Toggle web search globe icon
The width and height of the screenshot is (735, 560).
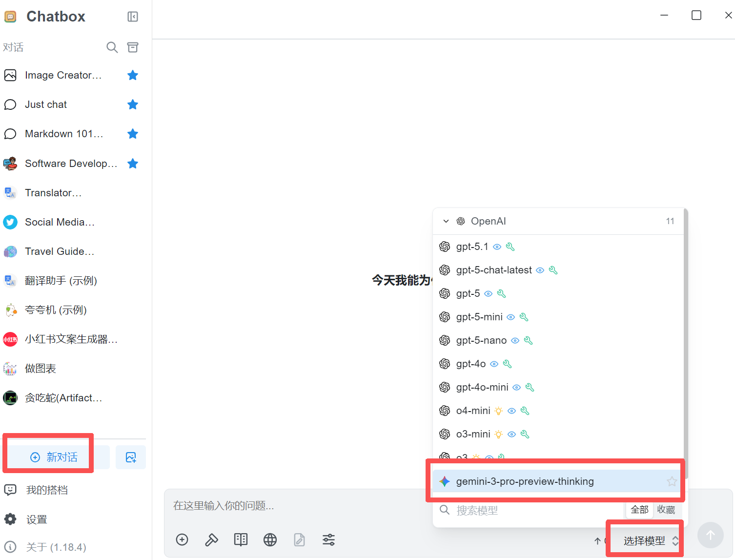(270, 539)
